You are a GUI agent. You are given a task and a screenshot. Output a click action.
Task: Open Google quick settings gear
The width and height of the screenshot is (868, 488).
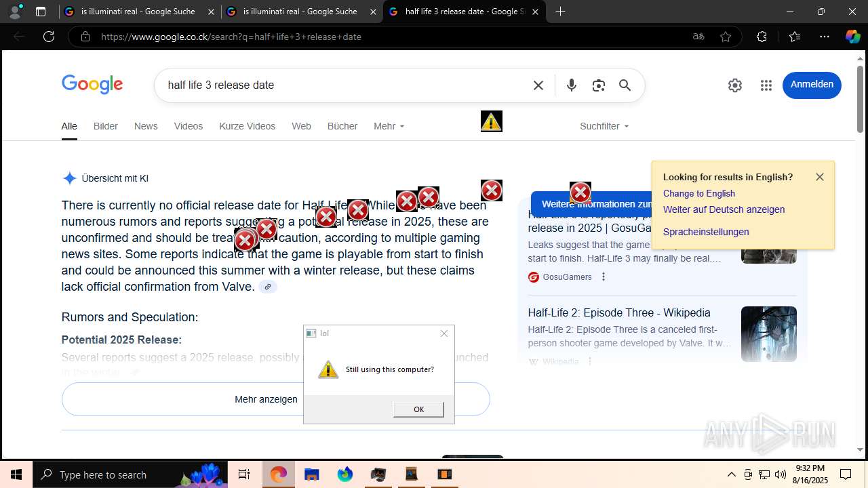click(735, 85)
